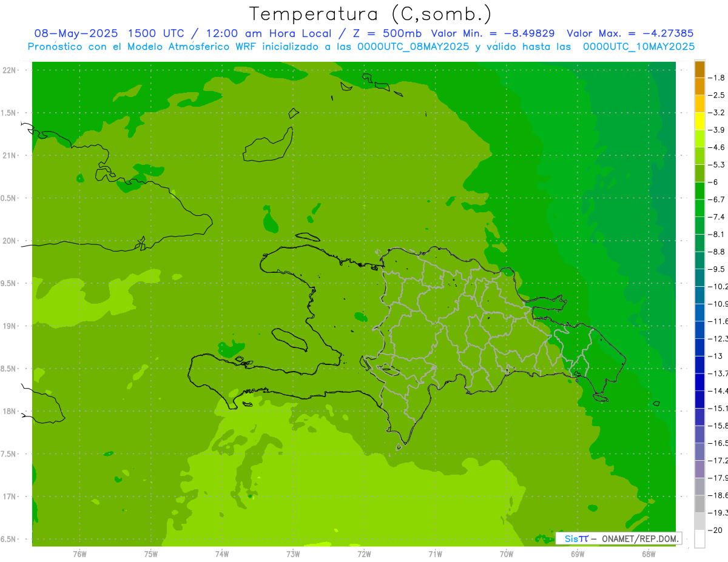This screenshot has height=562, width=728.
Task: Click the -4.6 legend value
Action: coord(718,147)
